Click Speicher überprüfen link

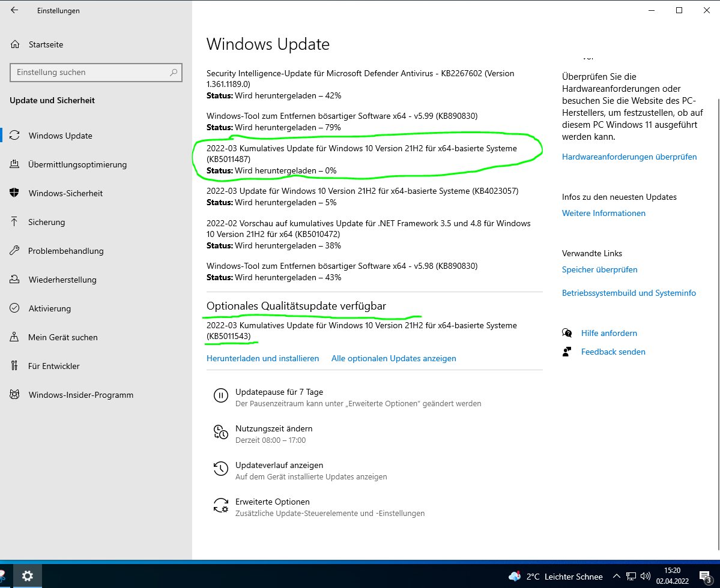pos(599,269)
